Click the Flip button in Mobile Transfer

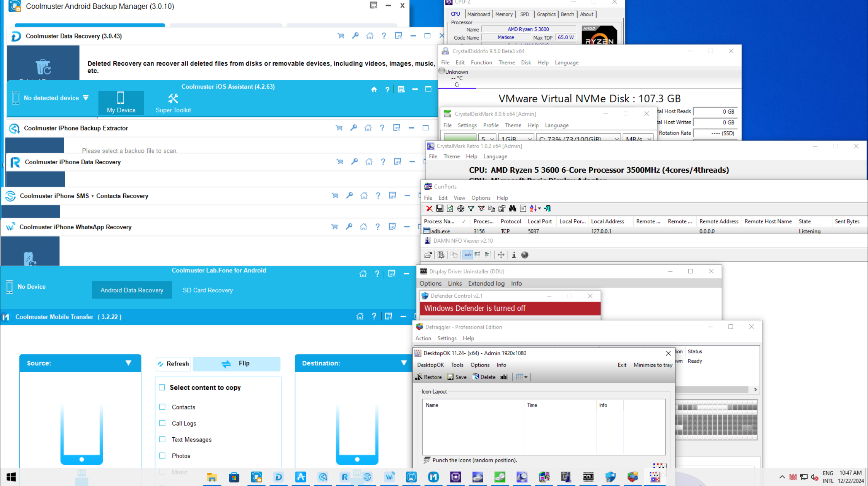coord(236,364)
